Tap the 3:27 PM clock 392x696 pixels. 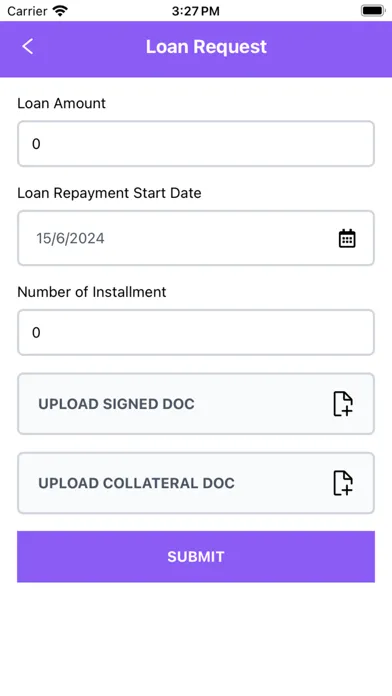[196, 11]
